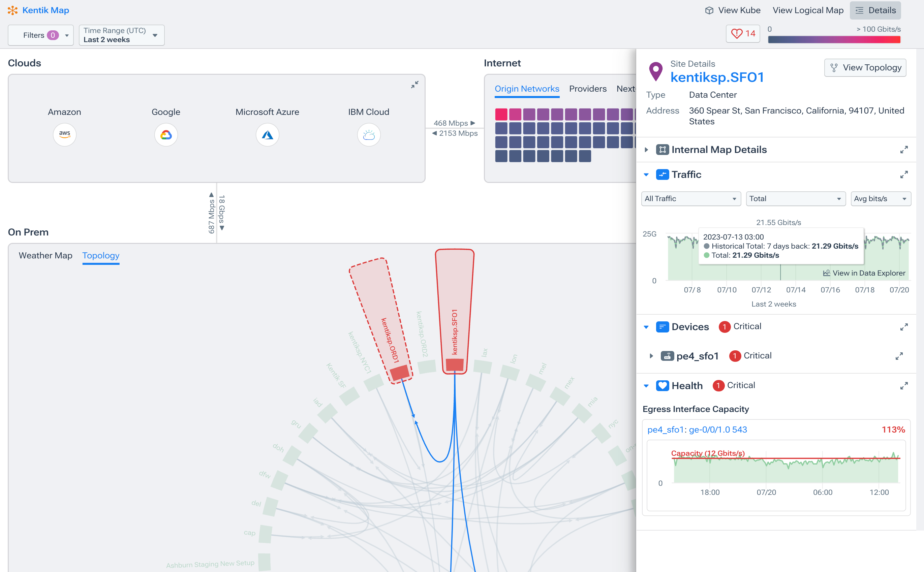Open the All Traffic dropdown

tap(691, 199)
